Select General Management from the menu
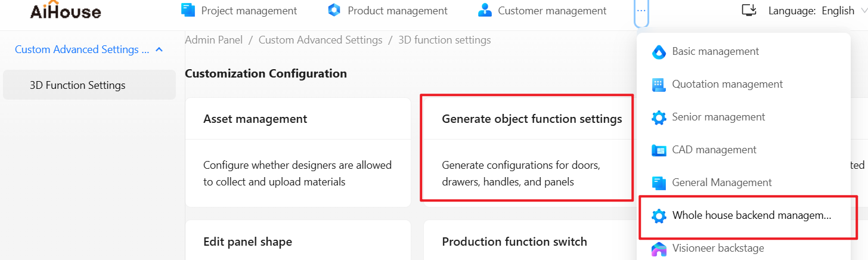This screenshot has height=260, width=868. coord(721,182)
